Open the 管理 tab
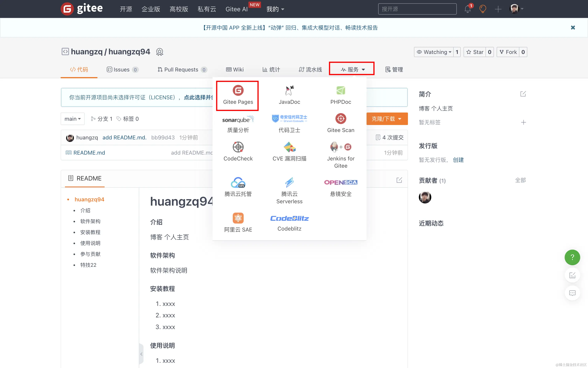 [394, 70]
